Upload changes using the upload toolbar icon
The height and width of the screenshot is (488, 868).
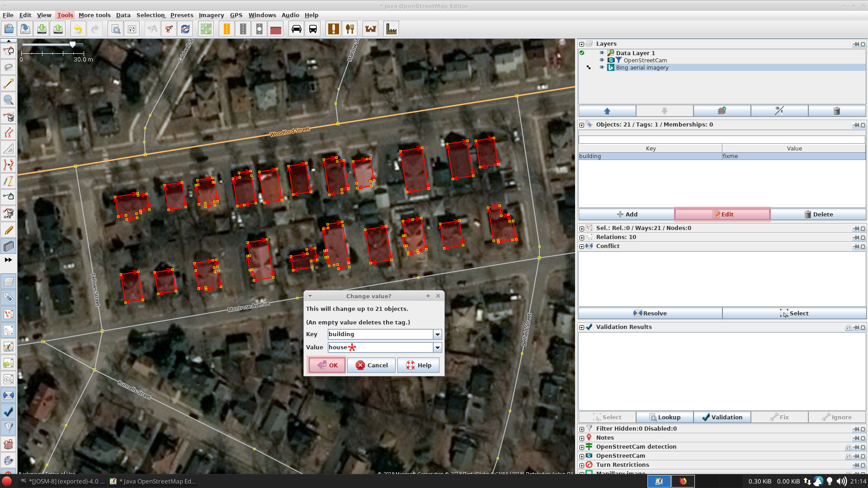(58, 28)
